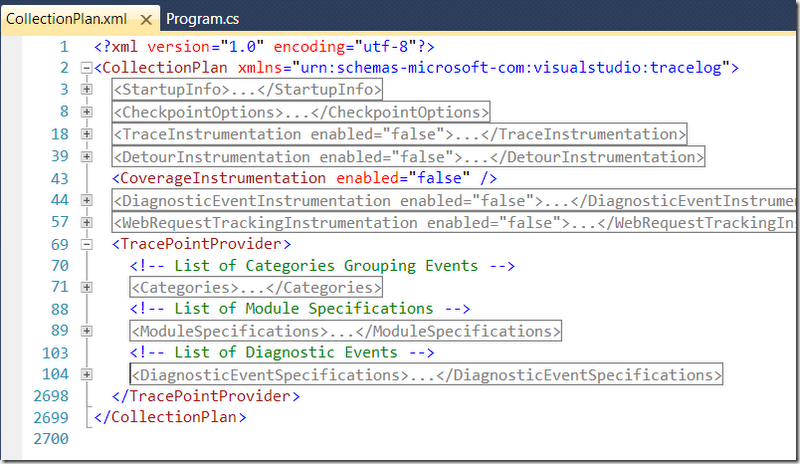Click the CoverageInstrumentation element line
This screenshot has height=464, width=800.
pos(305,178)
